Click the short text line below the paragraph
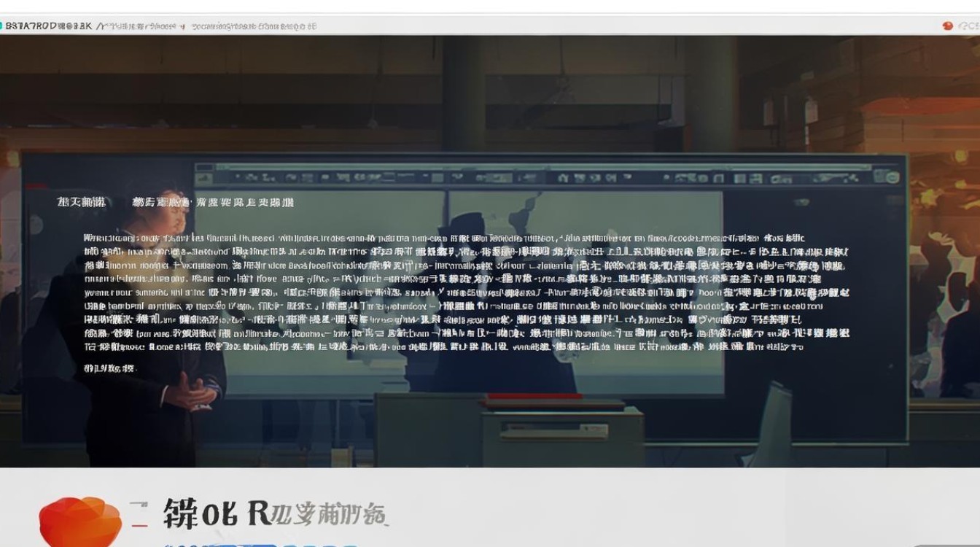Image resolution: width=980 pixels, height=547 pixels. click(109, 368)
